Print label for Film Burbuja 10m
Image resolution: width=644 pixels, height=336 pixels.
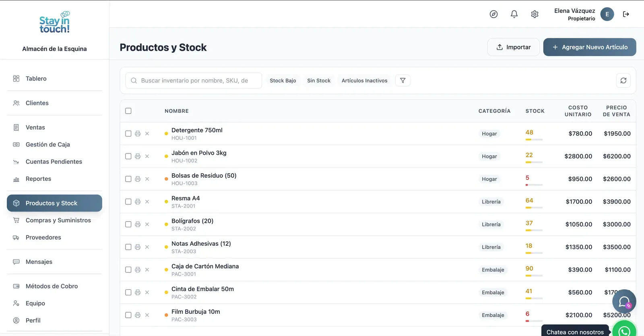138,315
